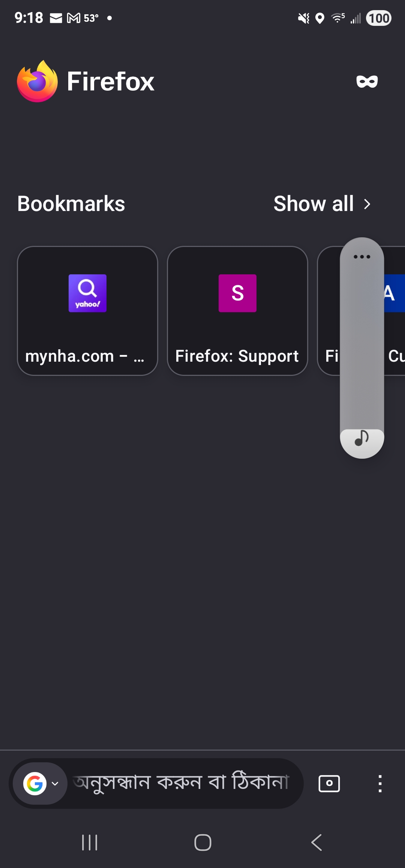Adjust the media volume slider
Viewport: 405px width, 868px height.
362,345
